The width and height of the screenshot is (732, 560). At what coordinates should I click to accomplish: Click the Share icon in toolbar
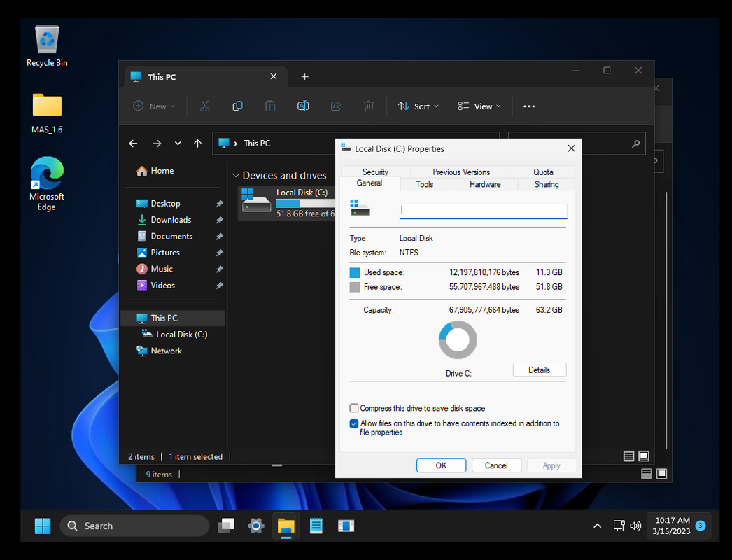coord(336,106)
